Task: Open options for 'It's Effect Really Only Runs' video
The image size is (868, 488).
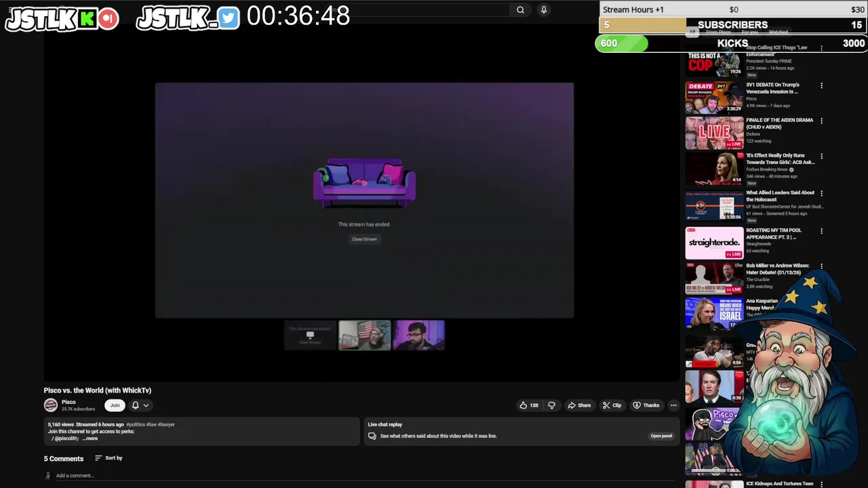Action: [x=821, y=157]
